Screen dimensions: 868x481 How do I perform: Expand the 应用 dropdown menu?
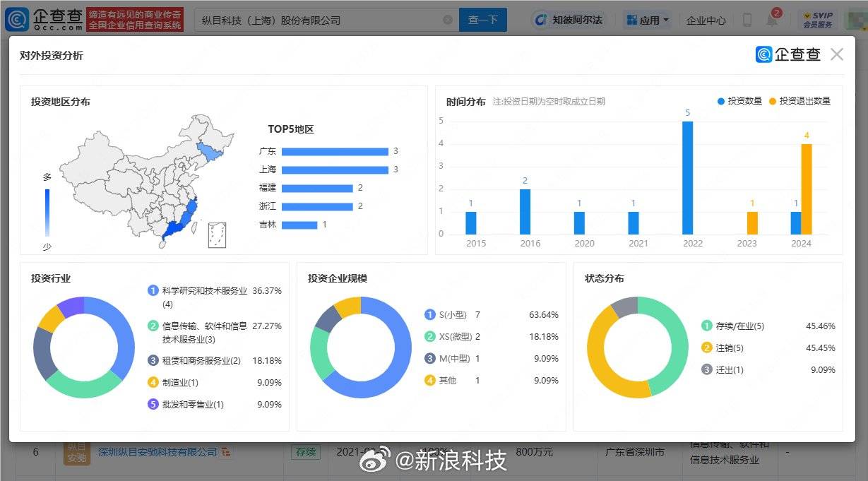point(648,20)
